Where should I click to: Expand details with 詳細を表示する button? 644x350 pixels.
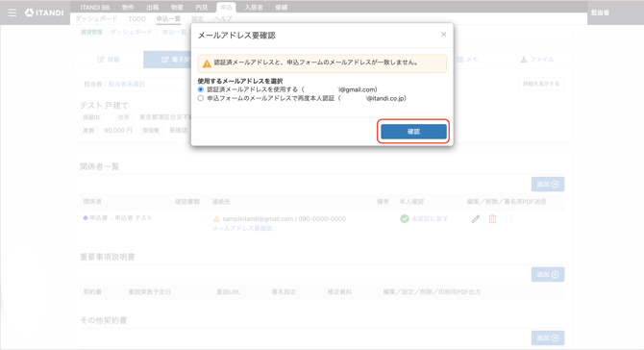click(x=541, y=84)
